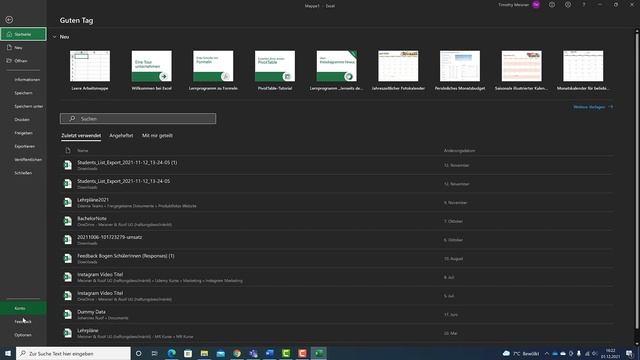This screenshot has height=360, width=640.
Task: Click the help question mark icon
Action: [x=584, y=4]
